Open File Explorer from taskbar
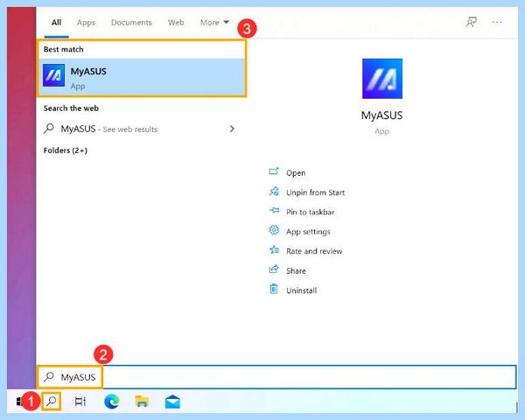 tap(142, 402)
